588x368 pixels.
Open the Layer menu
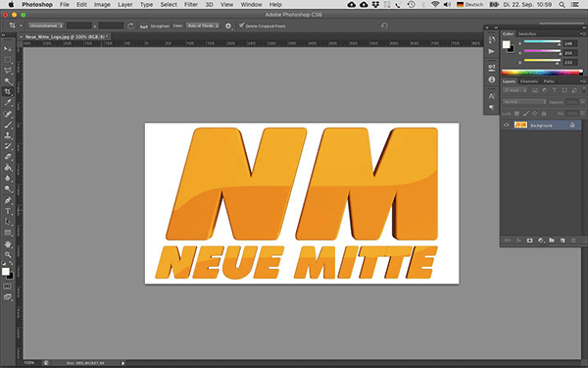(x=124, y=5)
